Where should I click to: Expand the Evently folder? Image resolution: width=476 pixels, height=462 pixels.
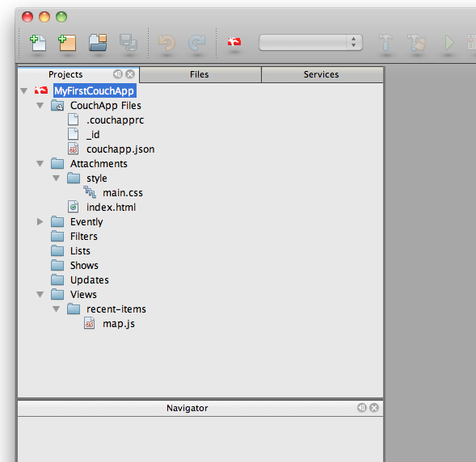[40, 222]
